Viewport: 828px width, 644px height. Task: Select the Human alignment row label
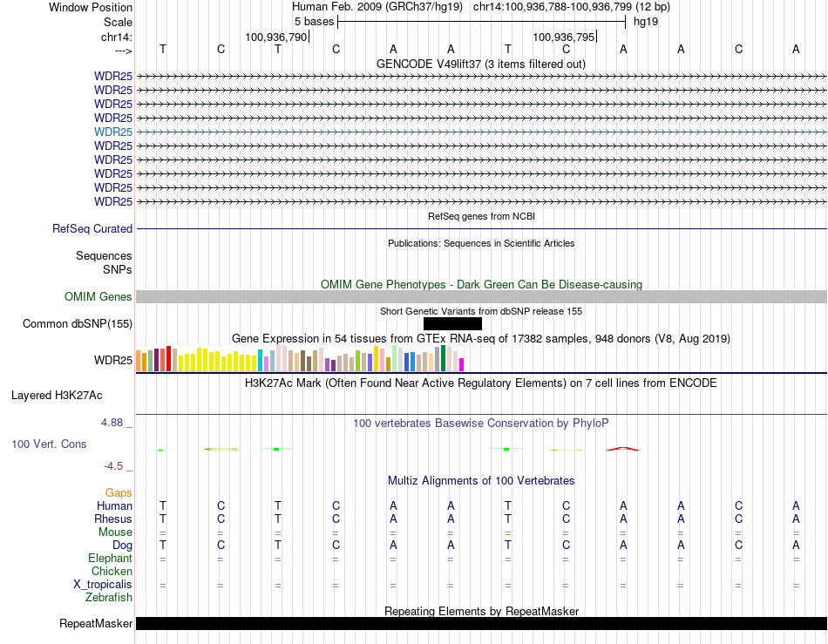[114, 505]
